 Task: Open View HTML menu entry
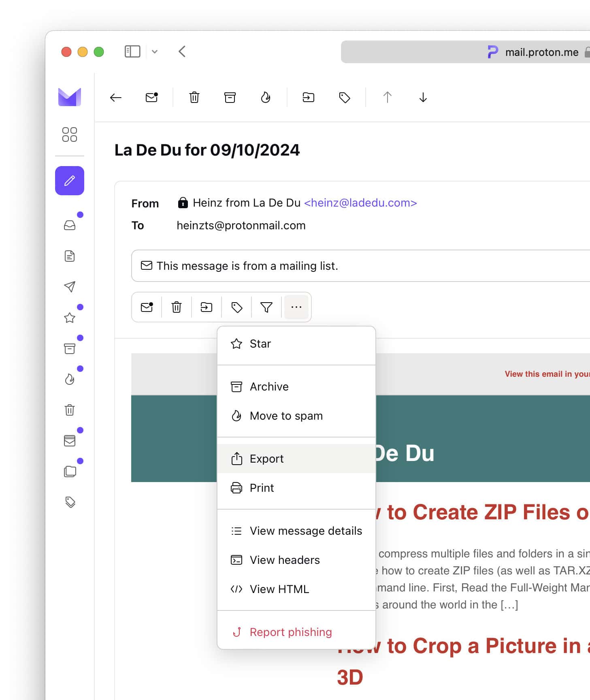click(x=296, y=589)
